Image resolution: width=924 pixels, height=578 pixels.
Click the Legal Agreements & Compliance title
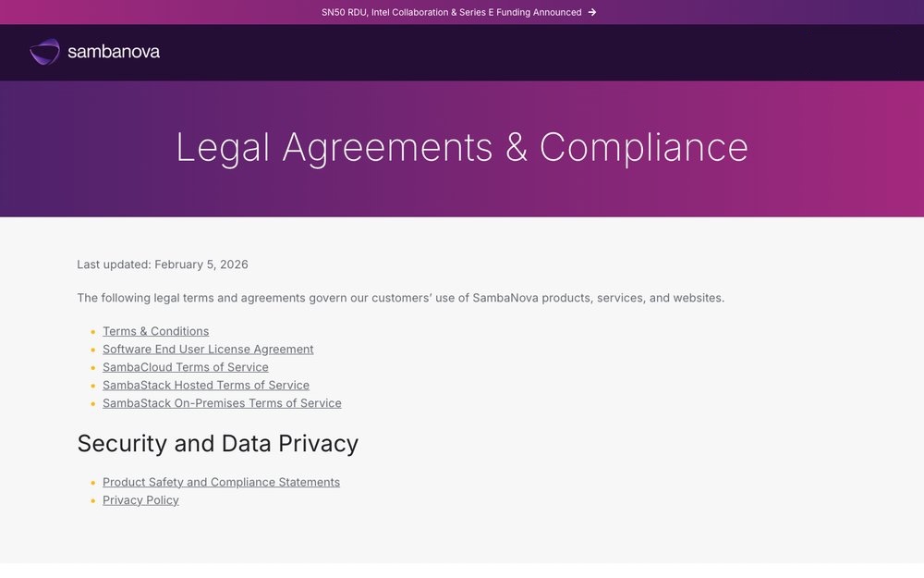461,147
